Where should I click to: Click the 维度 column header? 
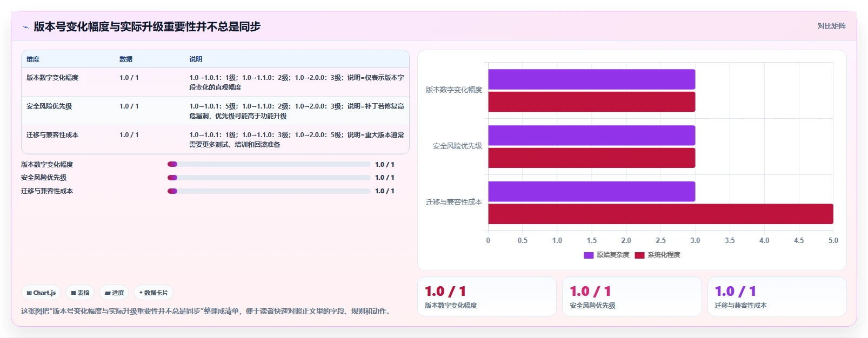coord(33,59)
